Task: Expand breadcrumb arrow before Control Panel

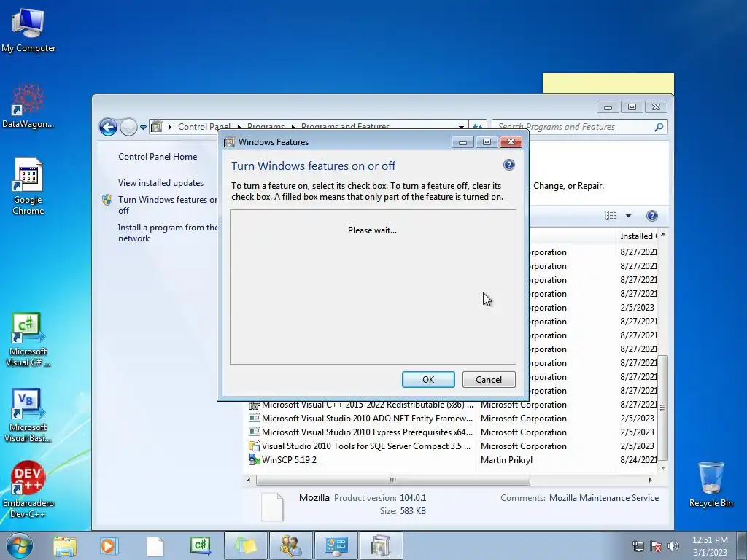Action: (x=169, y=127)
